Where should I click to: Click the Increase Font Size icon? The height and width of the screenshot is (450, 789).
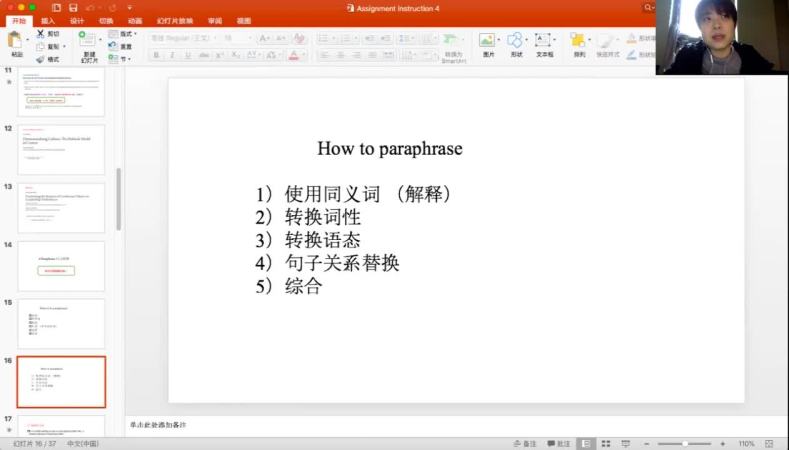tap(264, 38)
